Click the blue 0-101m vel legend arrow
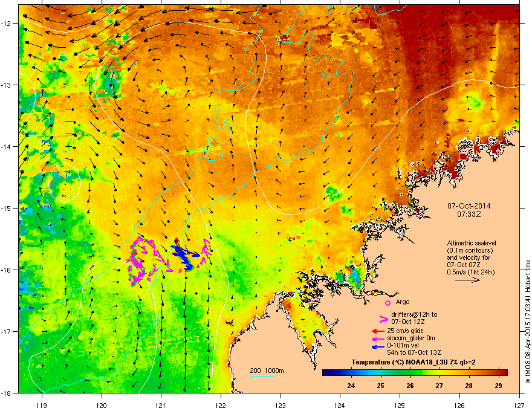Image resolution: width=532 pixels, height=411 pixels. 378,347
